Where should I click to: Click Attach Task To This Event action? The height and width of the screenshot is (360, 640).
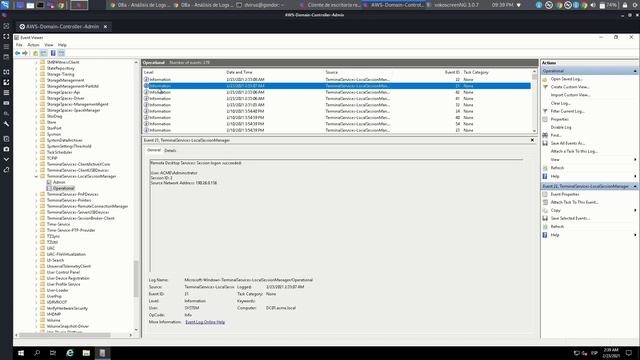tap(574, 202)
